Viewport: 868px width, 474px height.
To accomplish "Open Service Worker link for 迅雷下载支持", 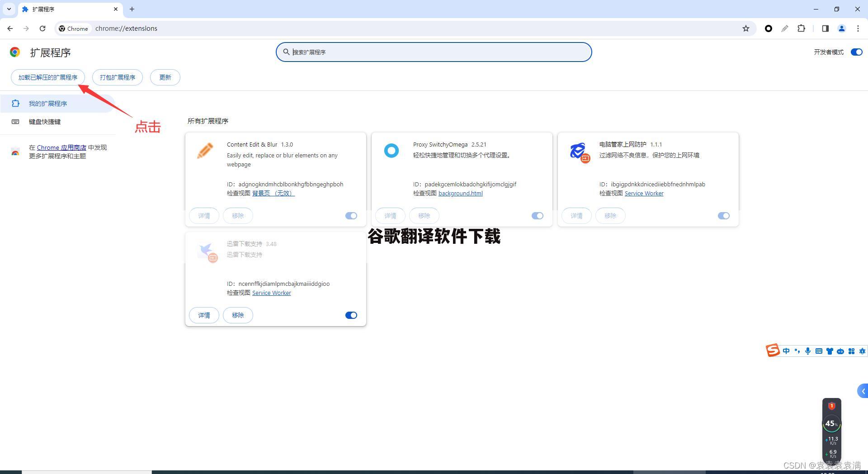I will tap(272, 293).
